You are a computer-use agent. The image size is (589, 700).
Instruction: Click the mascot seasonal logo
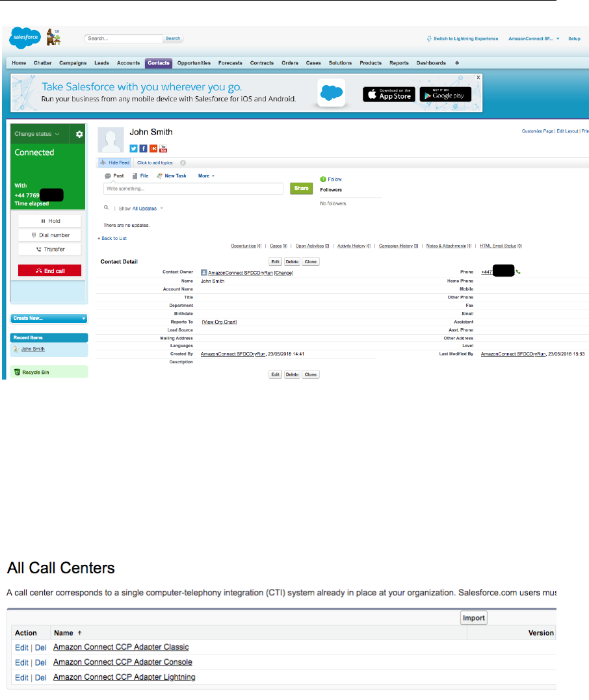53,37
